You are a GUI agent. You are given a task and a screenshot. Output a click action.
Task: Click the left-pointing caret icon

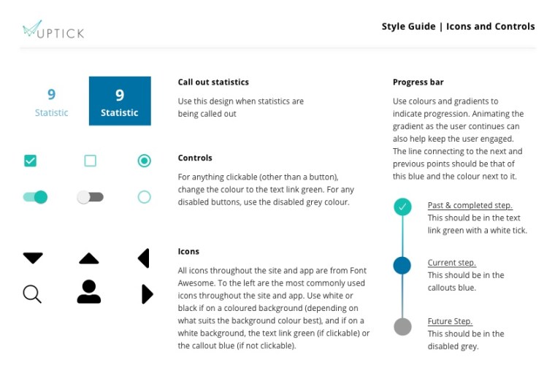(x=144, y=258)
